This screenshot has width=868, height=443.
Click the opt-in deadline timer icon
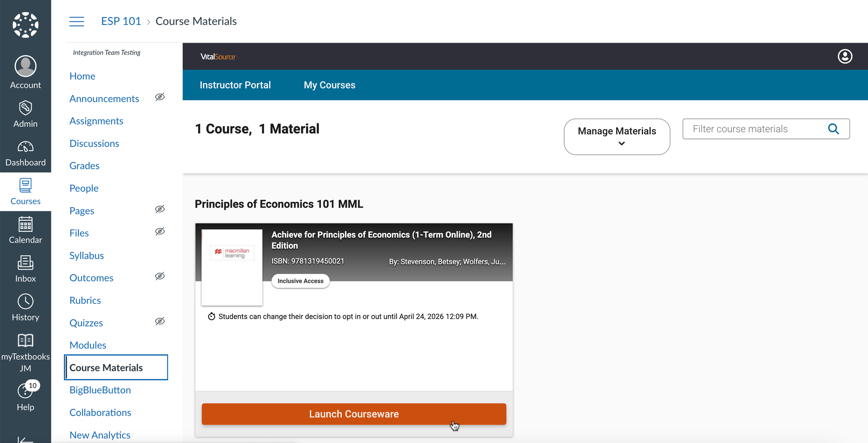click(211, 316)
